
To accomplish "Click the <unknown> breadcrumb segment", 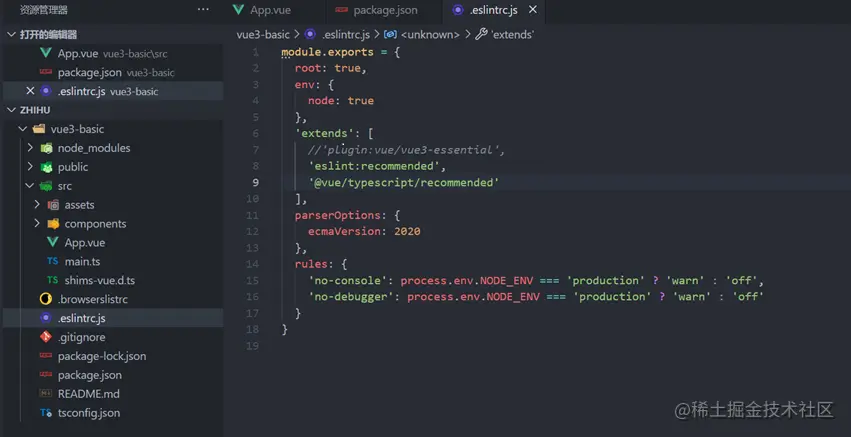I will pyautogui.click(x=430, y=34).
